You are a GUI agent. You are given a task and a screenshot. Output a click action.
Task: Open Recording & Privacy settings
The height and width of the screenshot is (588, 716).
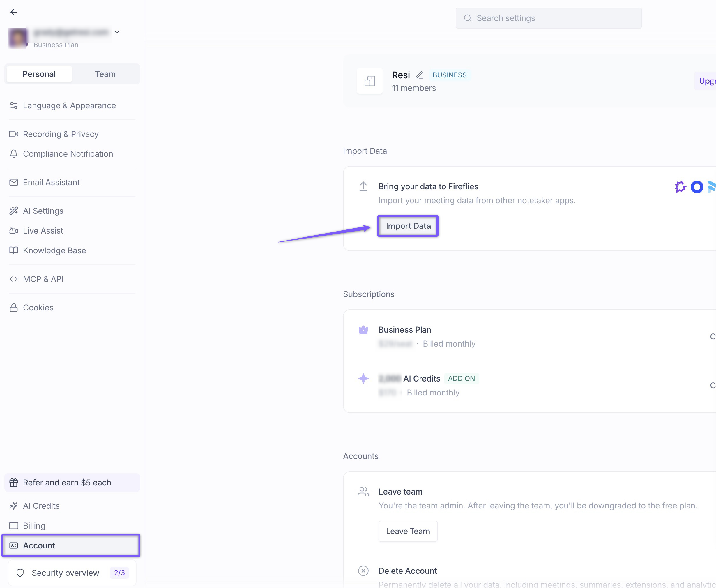[72, 134]
